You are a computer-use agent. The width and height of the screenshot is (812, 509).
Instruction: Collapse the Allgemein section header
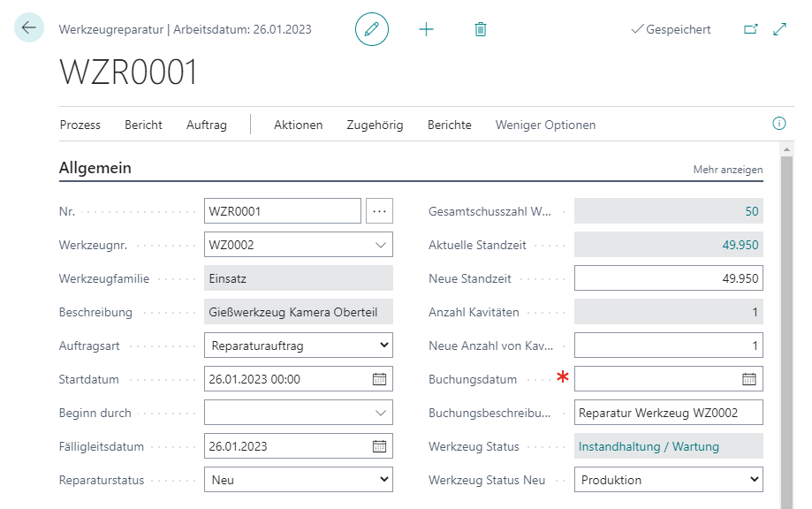tap(95, 168)
